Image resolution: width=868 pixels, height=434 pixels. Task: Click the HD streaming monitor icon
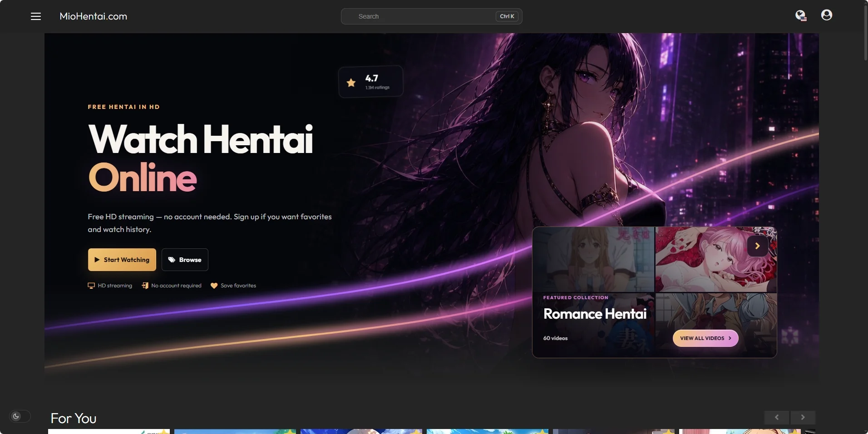coord(91,286)
